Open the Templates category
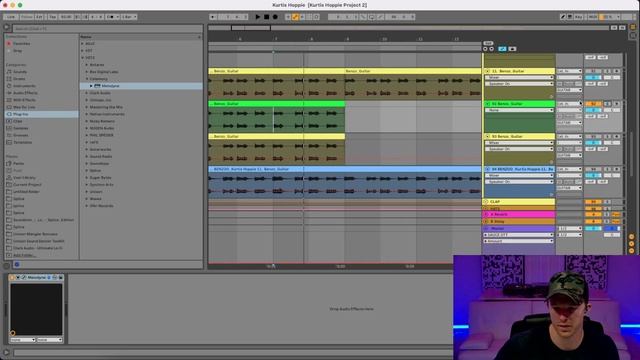 tap(22, 142)
